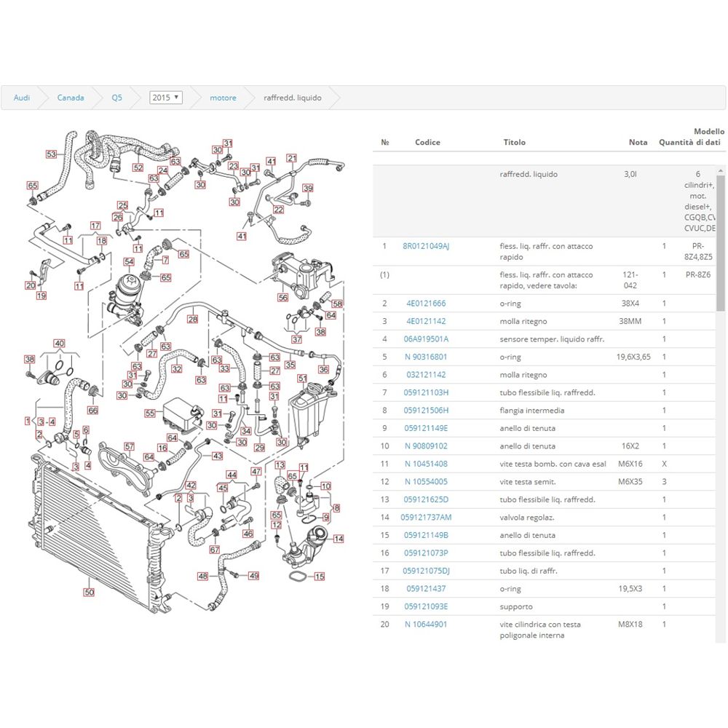Return to the motore category
This screenshot has width=728, height=728.
(223, 98)
